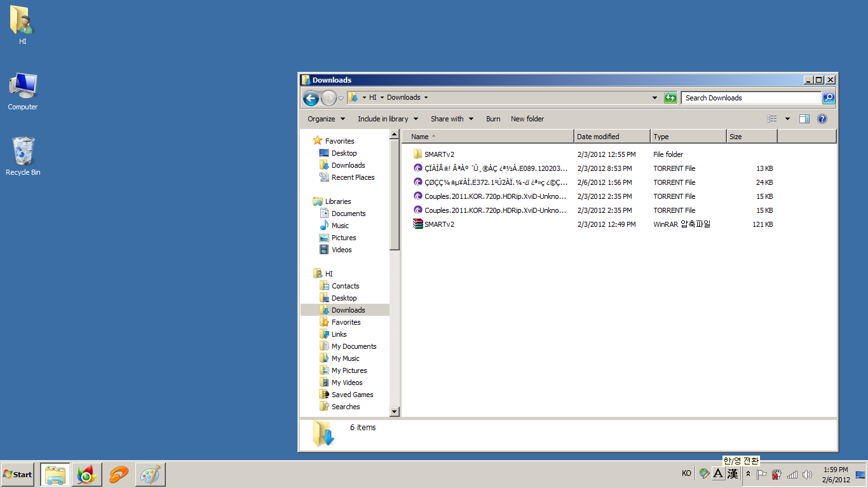The image size is (868, 488).
Task: Click the greyed Forward navigation arrow
Action: [329, 98]
